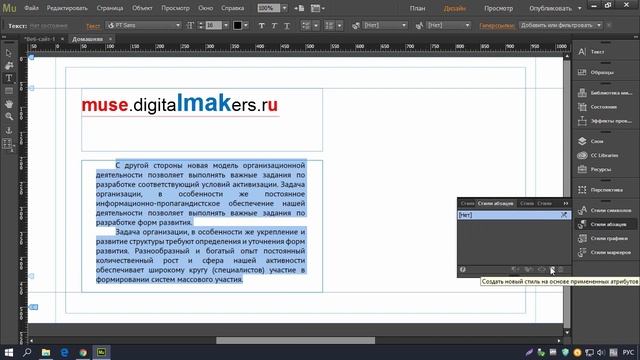Open the PT Sans font dropdown
The height and width of the screenshot is (360, 640).
[x=144, y=25]
